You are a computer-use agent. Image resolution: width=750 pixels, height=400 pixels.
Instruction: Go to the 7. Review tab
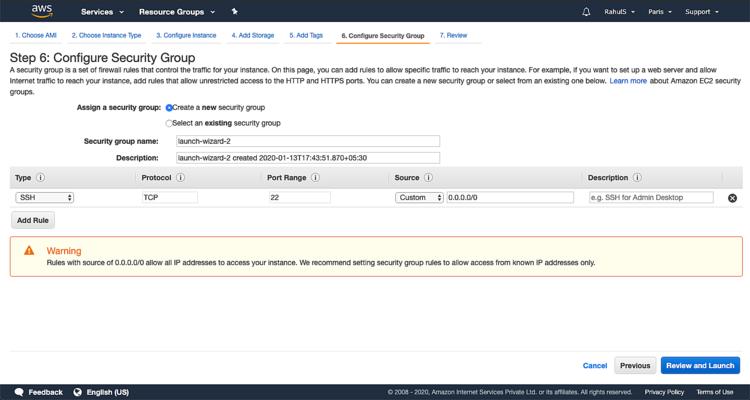453,35
